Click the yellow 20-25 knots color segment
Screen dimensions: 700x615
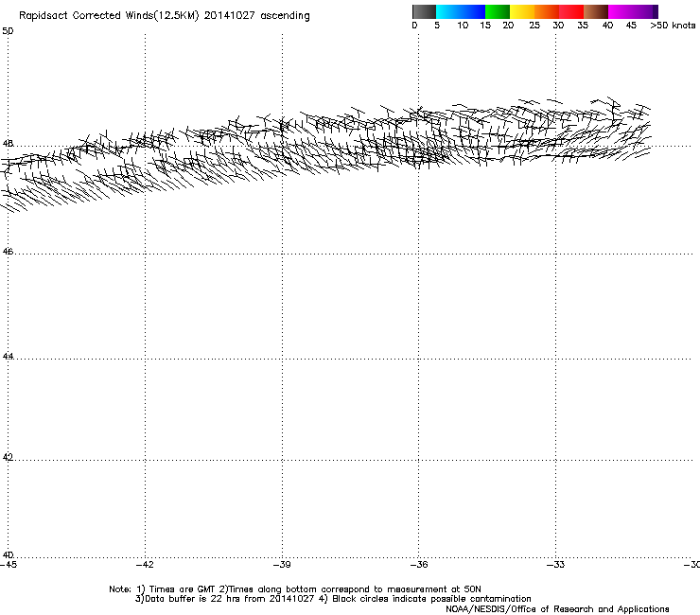click(x=522, y=11)
